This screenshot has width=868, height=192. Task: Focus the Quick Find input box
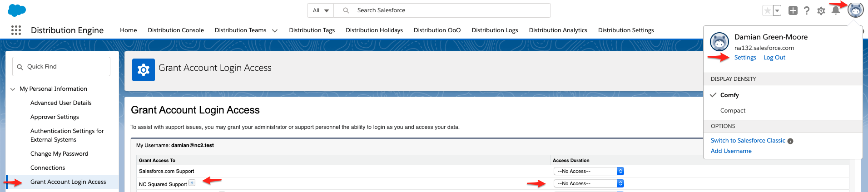pyautogui.click(x=61, y=66)
